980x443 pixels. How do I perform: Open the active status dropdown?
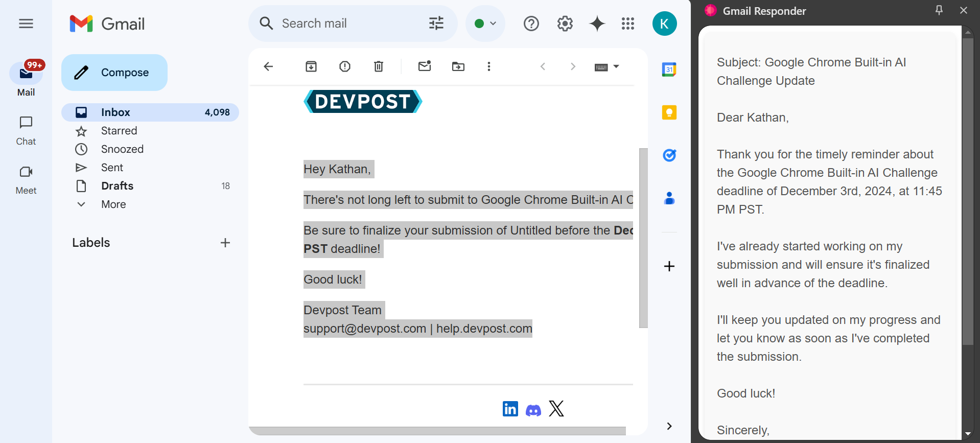485,24
